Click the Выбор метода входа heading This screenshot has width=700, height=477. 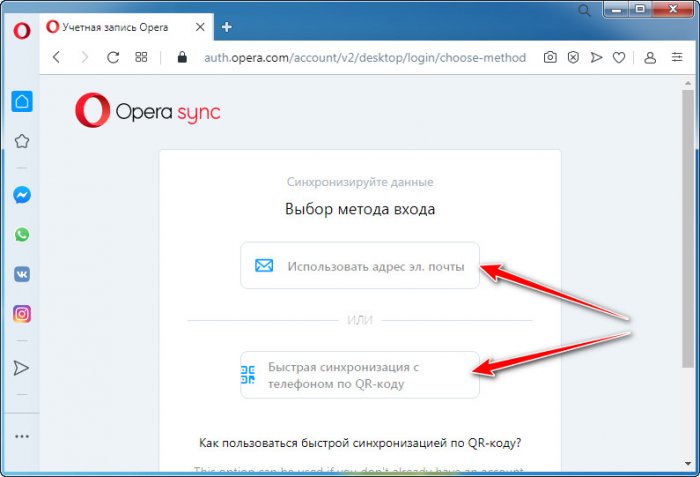point(360,209)
